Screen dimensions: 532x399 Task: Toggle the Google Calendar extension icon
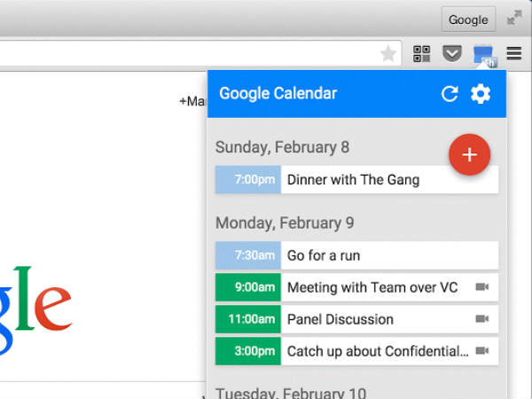pyautogui.click(x=484, y=55)
